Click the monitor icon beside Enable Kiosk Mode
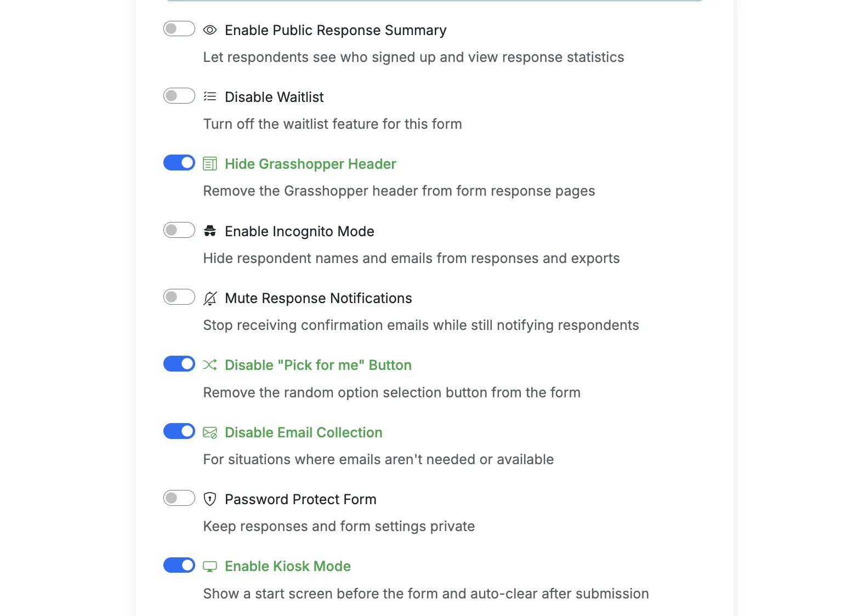 click(210, 566)
